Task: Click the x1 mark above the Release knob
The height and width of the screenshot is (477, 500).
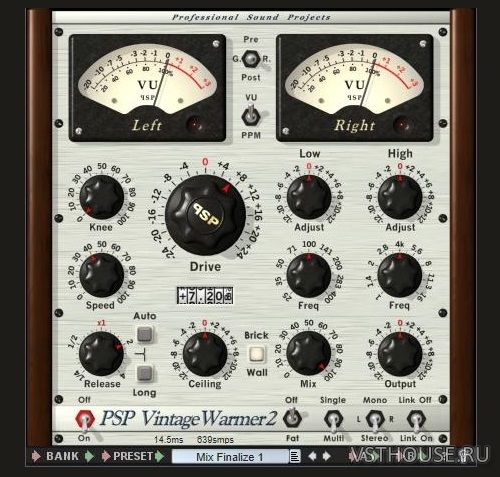Action: (101, 323)
